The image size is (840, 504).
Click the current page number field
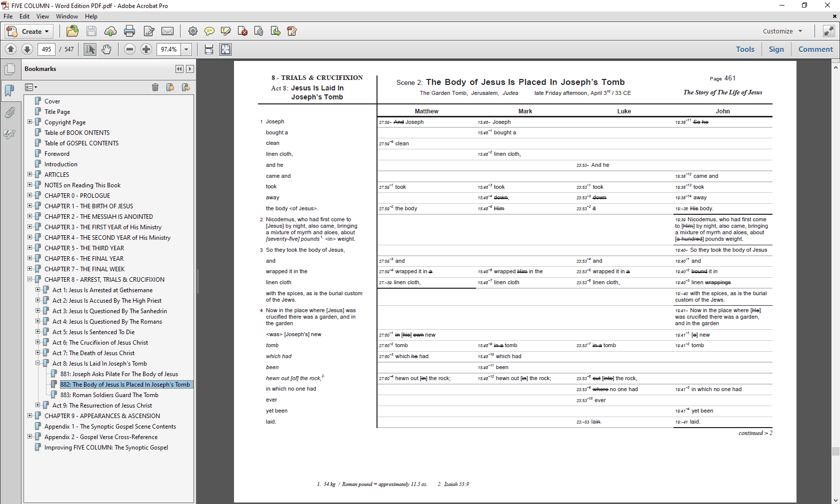click(x=46, y=49)
